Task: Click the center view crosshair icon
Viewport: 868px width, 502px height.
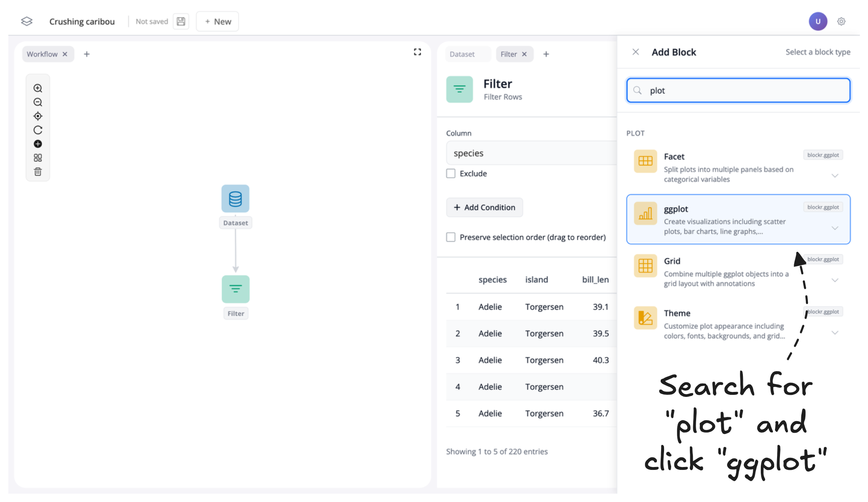Action: pos(38,116)
